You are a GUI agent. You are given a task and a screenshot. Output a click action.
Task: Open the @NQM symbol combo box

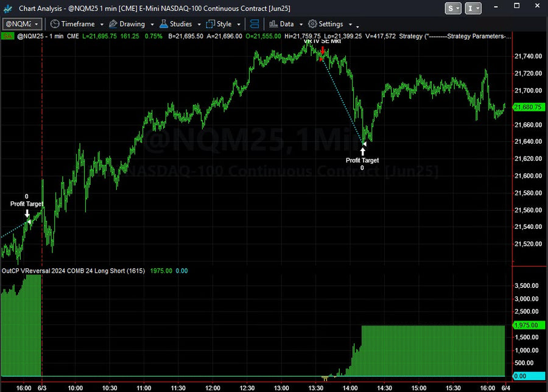tap(23, 24)
